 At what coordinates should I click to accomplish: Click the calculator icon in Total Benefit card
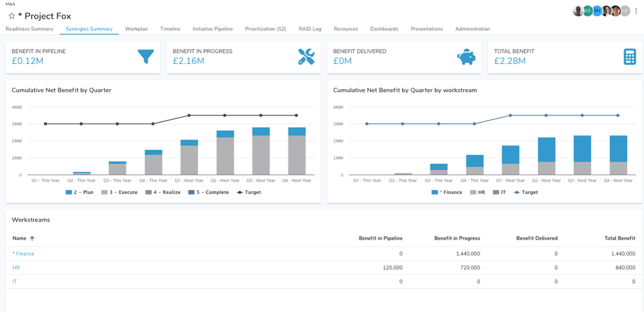tap(629, 57)
